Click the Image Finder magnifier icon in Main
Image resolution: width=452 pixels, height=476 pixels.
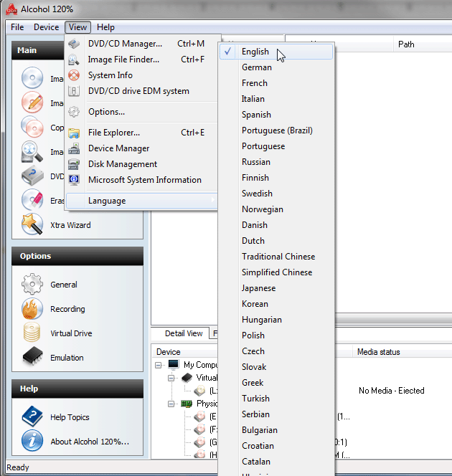point(32,151)
